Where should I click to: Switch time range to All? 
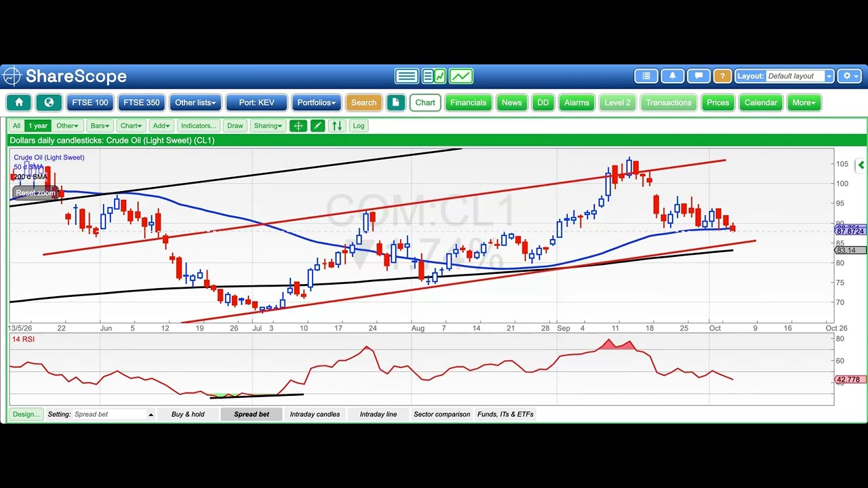point(16,125)
